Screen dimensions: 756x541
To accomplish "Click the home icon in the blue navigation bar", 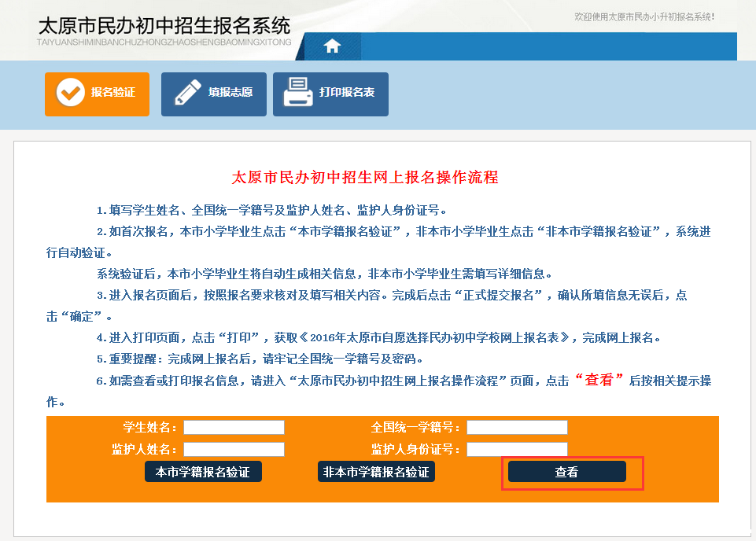I will 332,46.
